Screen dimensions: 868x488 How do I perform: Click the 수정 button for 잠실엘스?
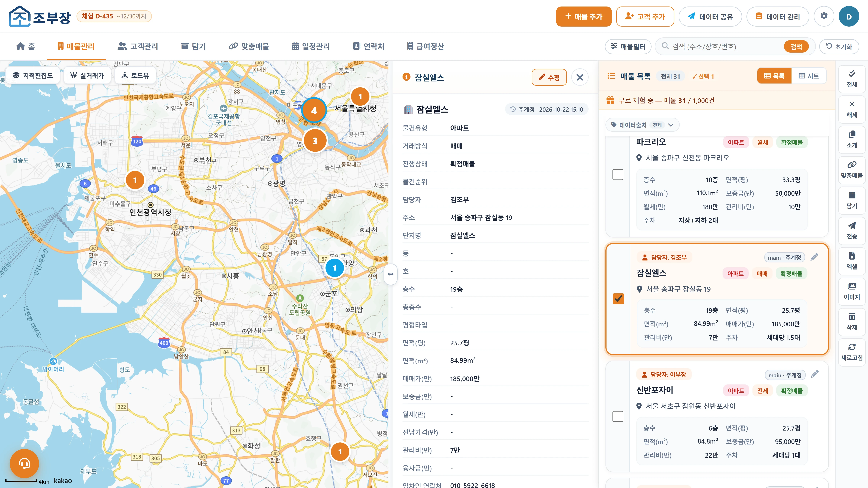click(x=549, y=78)
